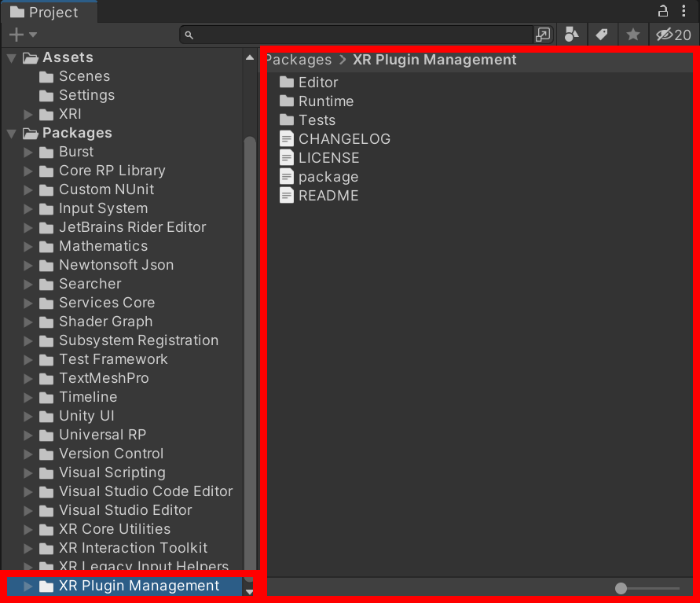Select the Settings folder

(x=86, y=95)
